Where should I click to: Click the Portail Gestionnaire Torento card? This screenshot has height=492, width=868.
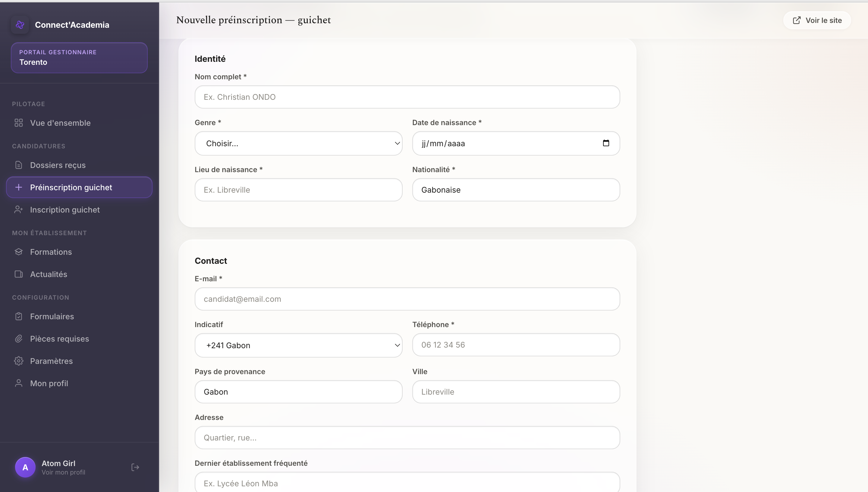(79, 58)
